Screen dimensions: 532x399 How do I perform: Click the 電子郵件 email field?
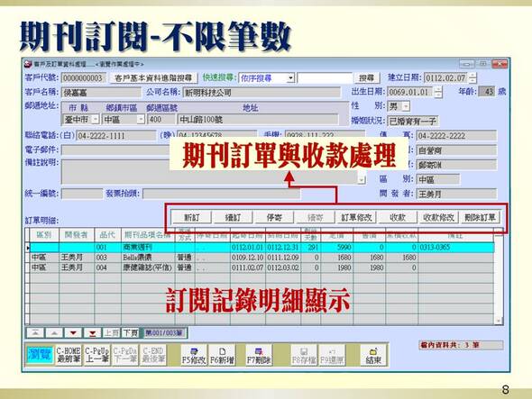pyautogui.click(x=115, y=150)
